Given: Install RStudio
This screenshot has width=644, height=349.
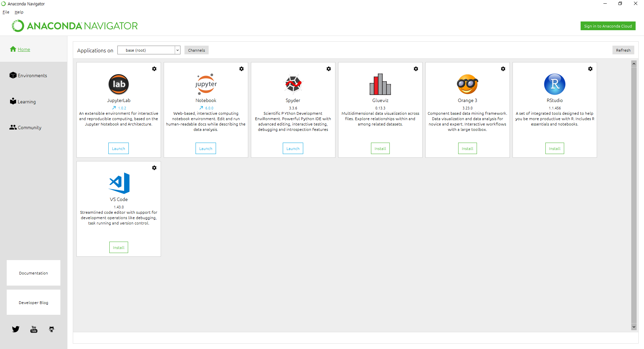Looking at the screenshot, I should [555, 149].
